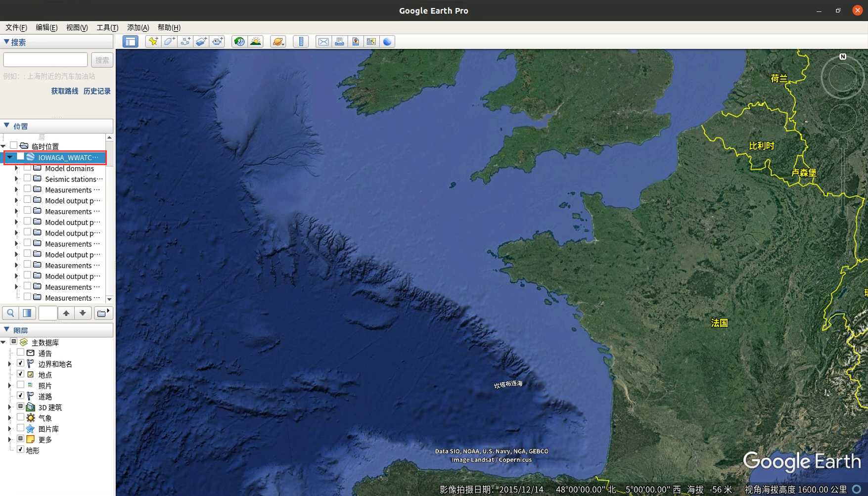Click the streaming status circle in status bar

point(857,489)
